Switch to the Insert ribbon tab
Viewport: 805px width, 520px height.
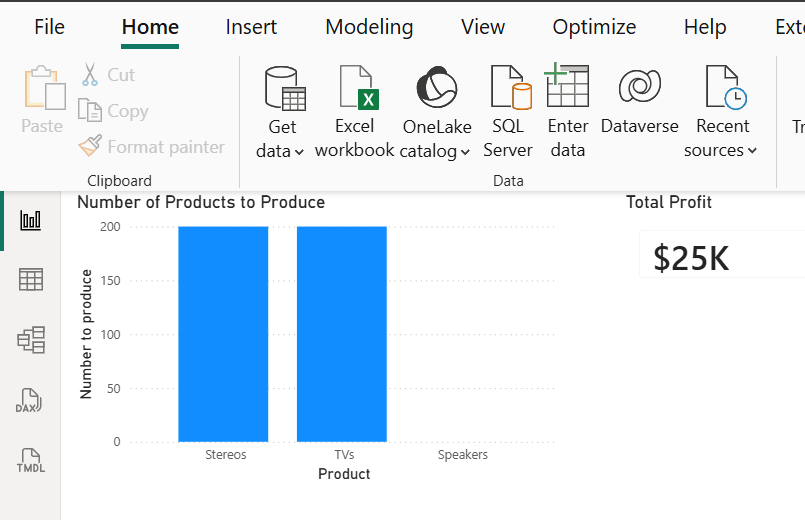click(251, 27)
